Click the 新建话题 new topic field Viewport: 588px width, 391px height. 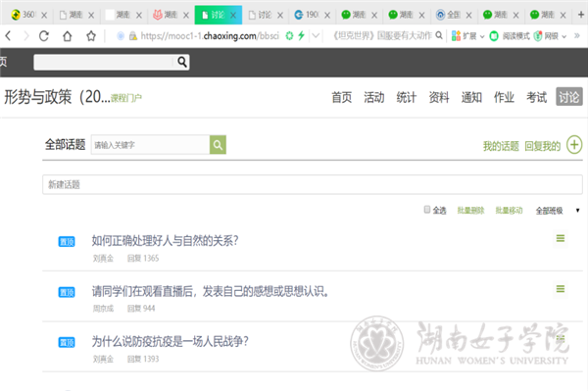(313, 184)
